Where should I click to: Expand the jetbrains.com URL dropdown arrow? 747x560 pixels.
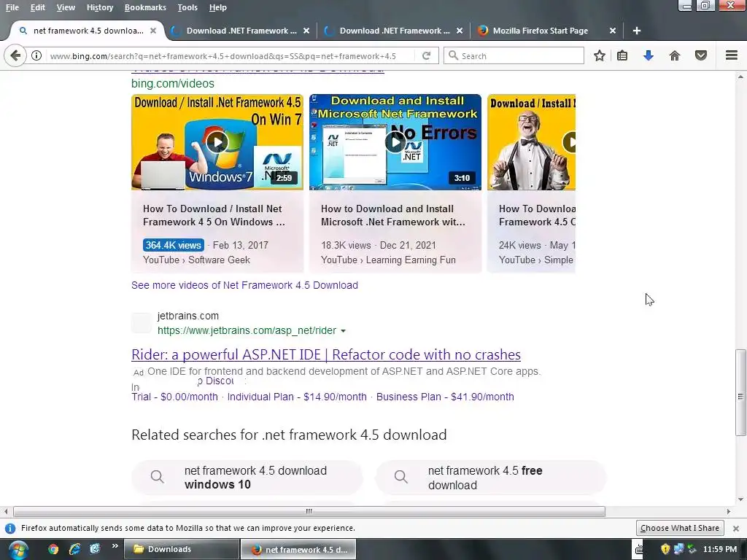point(343,331)
